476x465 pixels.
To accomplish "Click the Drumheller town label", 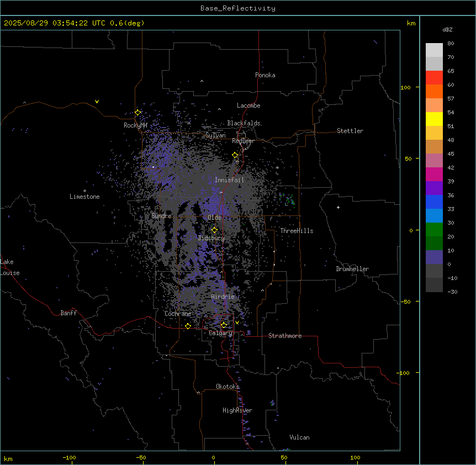I will tap(352, 269).
